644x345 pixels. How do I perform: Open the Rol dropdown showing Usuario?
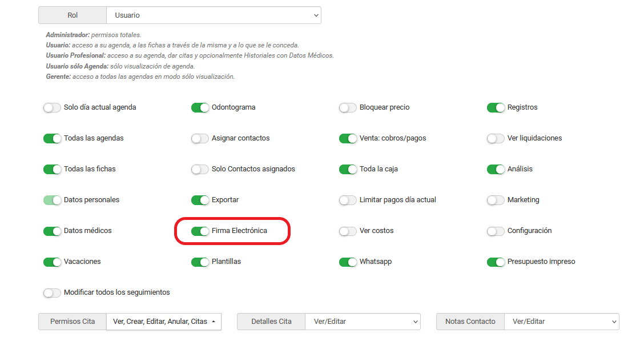click(214, 15)
